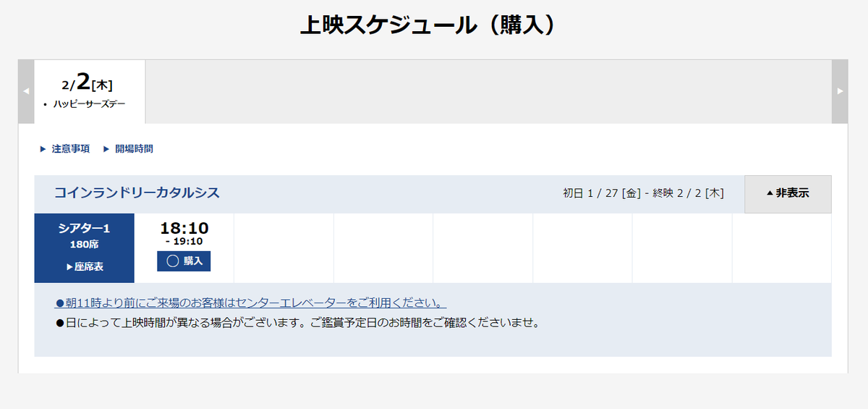Click the 18:10 showtime text

(x=184, y=228)
